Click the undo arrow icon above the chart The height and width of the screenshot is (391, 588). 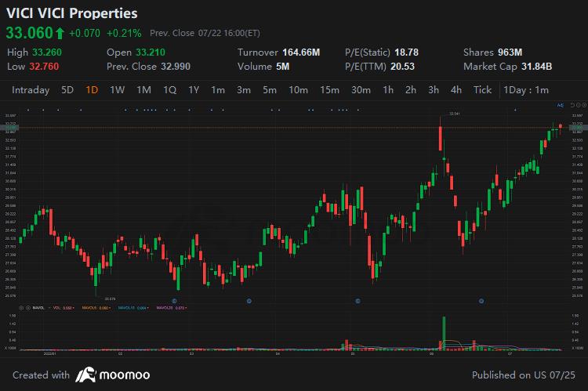572,105
